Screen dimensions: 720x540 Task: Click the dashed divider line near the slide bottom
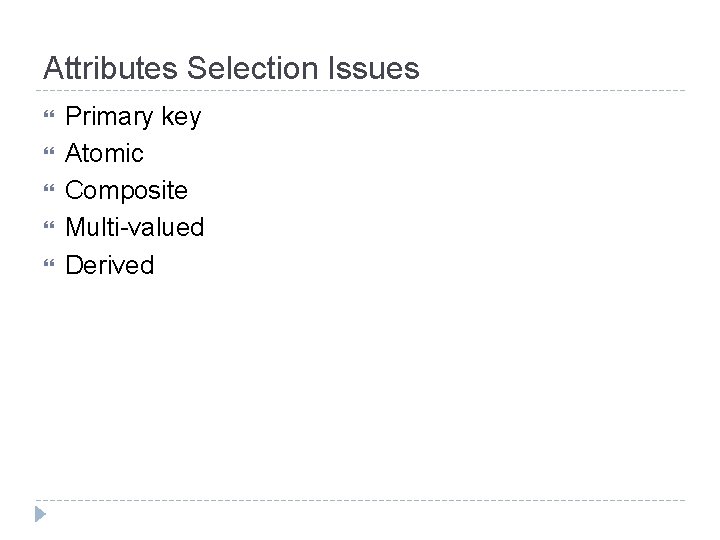tap(360, 500)
